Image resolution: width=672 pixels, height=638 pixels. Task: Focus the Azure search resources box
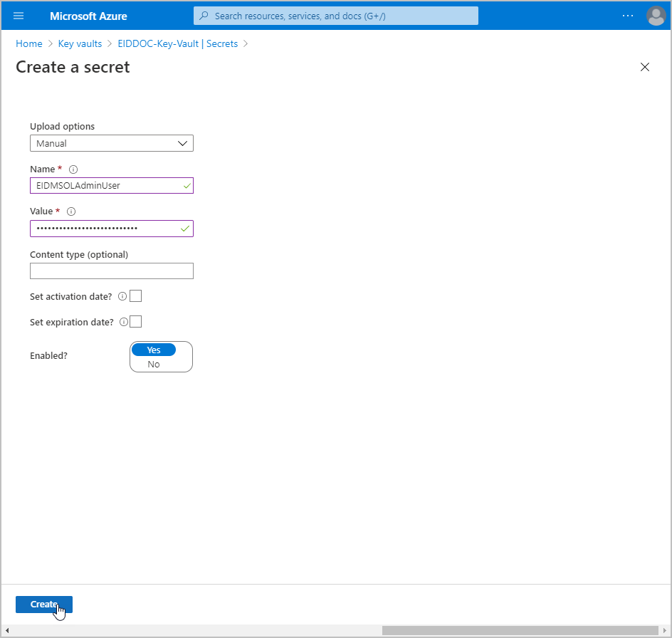[x=336, y=16]
